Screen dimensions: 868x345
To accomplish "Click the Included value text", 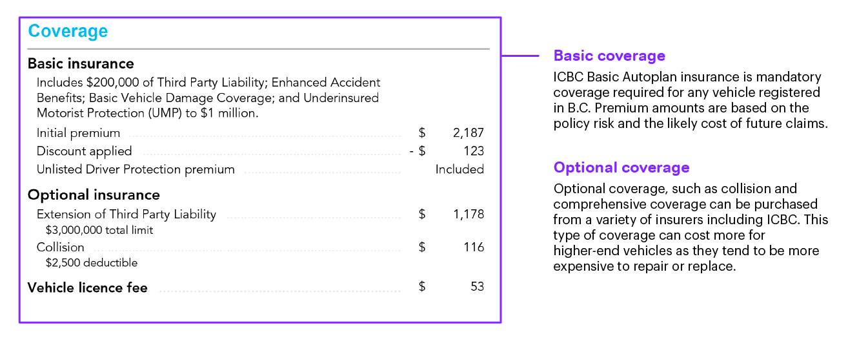I will tap(459, 169).
